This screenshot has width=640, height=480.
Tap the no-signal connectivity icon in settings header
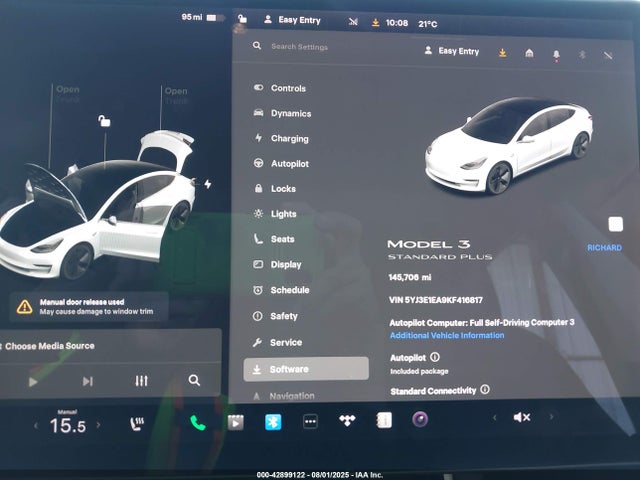coord(608,55)
